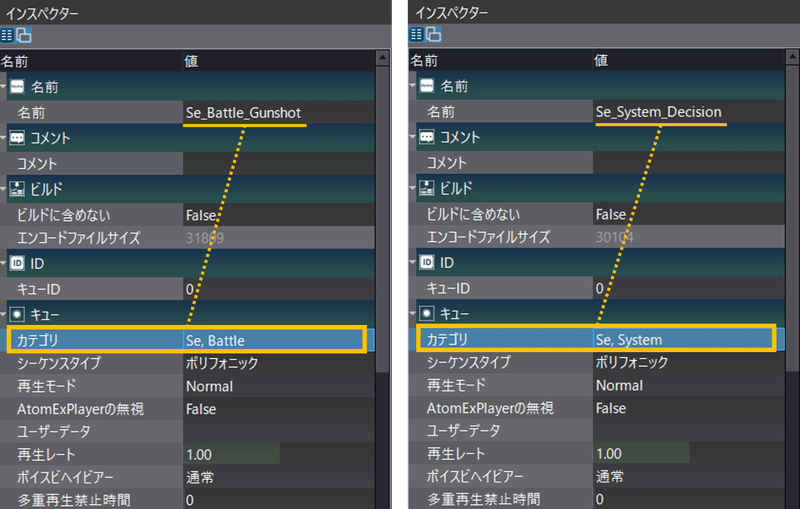The height and width of the screenshot is (509, 800).
Task: Click キューID value 0 in left inspector
Action: [x=279, y=289]
